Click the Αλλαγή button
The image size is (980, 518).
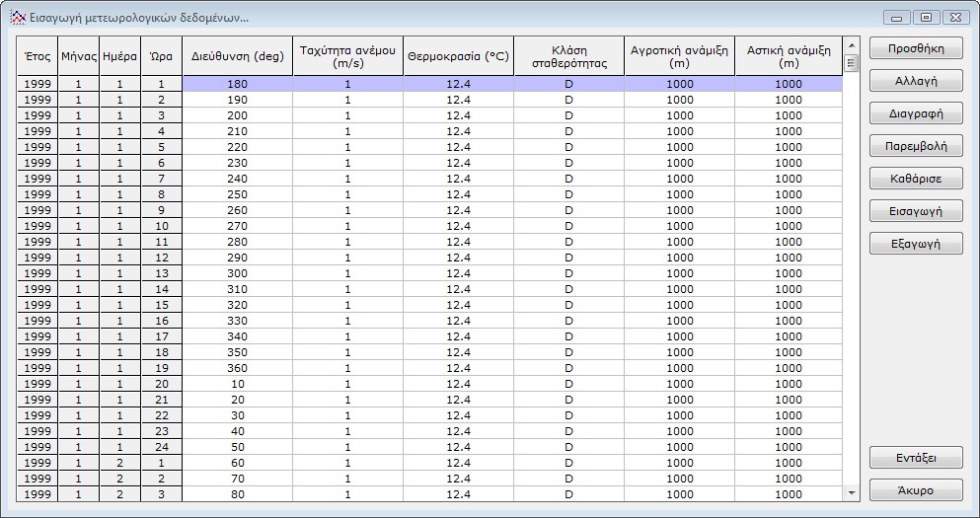pyautogui.click(x=915, y=81)
